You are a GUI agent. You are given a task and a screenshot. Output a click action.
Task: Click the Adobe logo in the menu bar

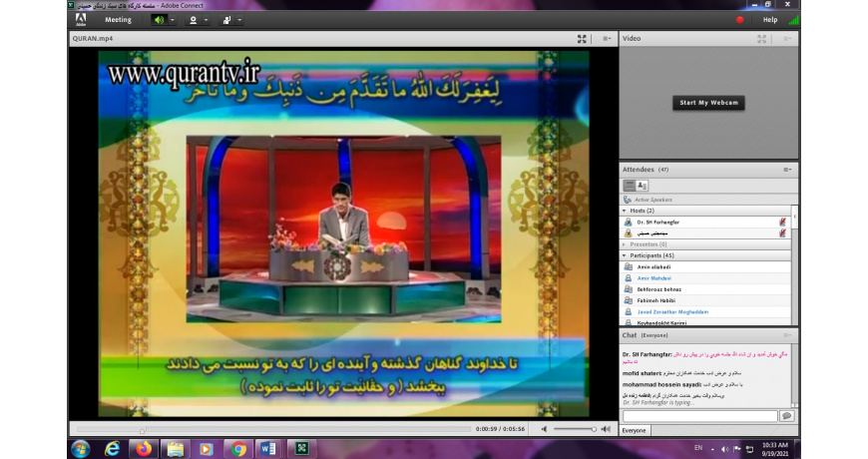pyautogui.click(x=81, y=20)
